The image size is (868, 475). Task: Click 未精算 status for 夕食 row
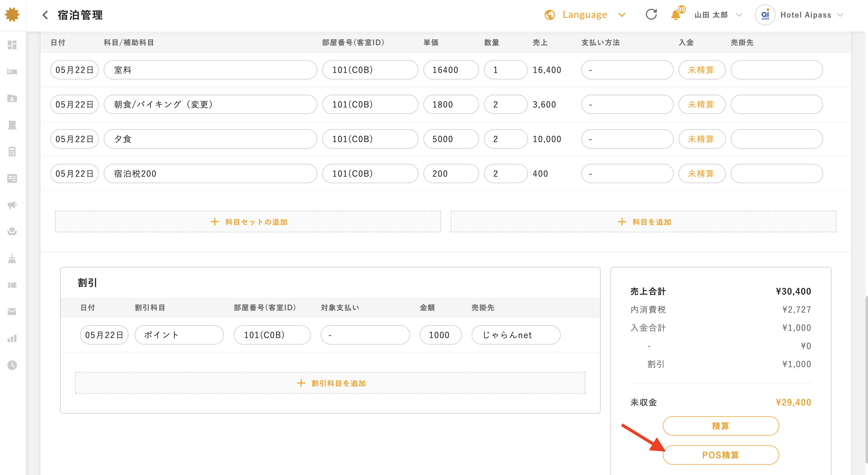pyautogui.click(x=702, y=139)
